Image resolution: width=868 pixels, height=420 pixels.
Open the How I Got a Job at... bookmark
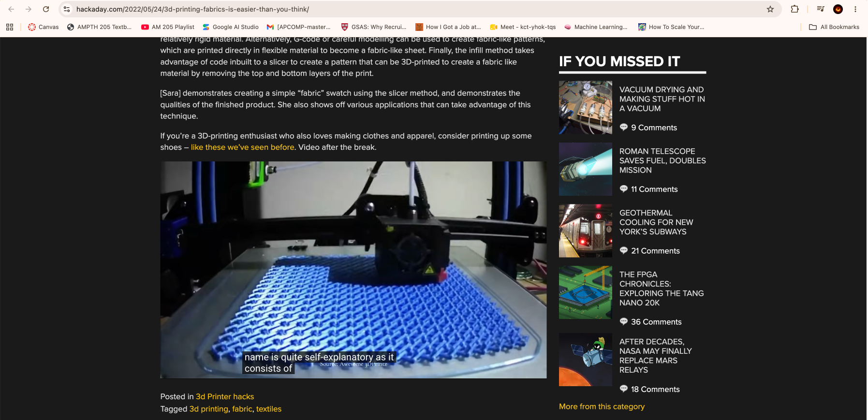[448, 27]
